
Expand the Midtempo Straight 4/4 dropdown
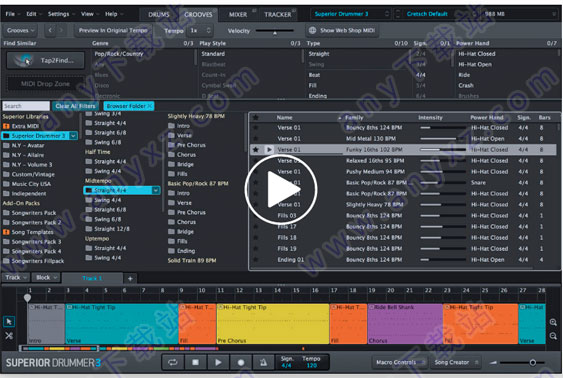156,190
